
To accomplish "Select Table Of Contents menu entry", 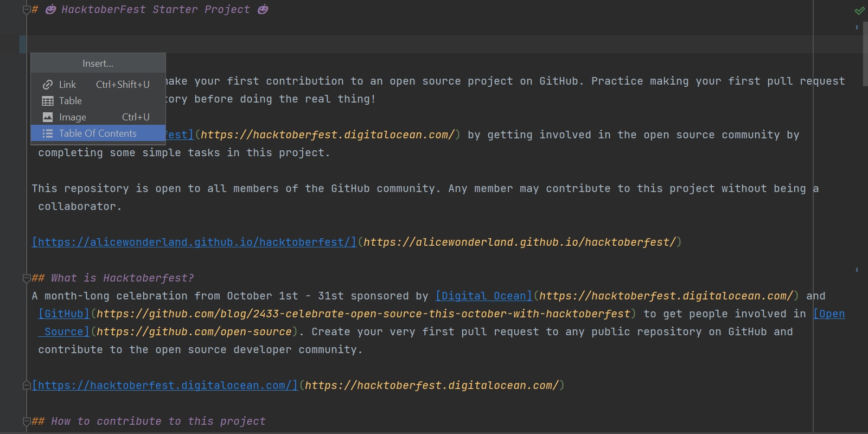I will 98,133.
